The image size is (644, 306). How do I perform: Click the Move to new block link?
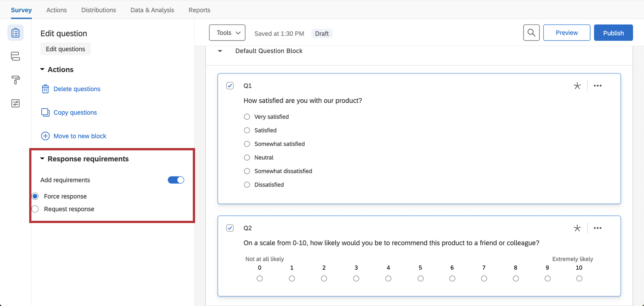tap(80, 136)
